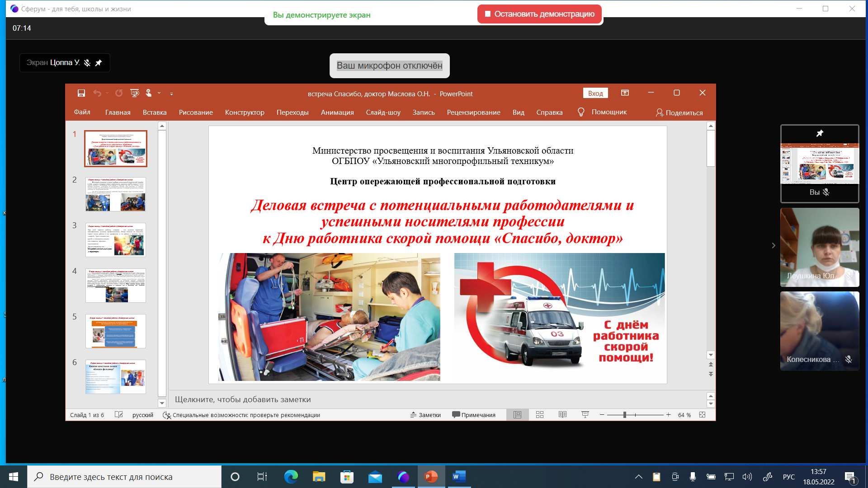Start slideshow from beginning icon

[x=134, y=93]
